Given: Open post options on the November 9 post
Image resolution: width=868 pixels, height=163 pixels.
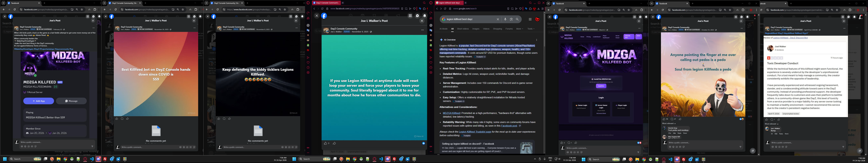Looking at the screenshot, I should point(422,30).
